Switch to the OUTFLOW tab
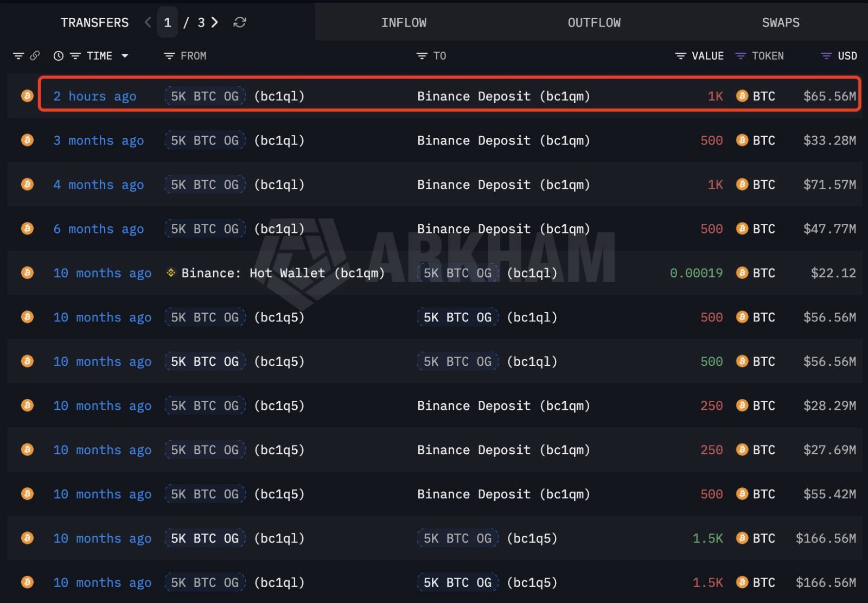868x603 pixels. [x=594, y=22]
